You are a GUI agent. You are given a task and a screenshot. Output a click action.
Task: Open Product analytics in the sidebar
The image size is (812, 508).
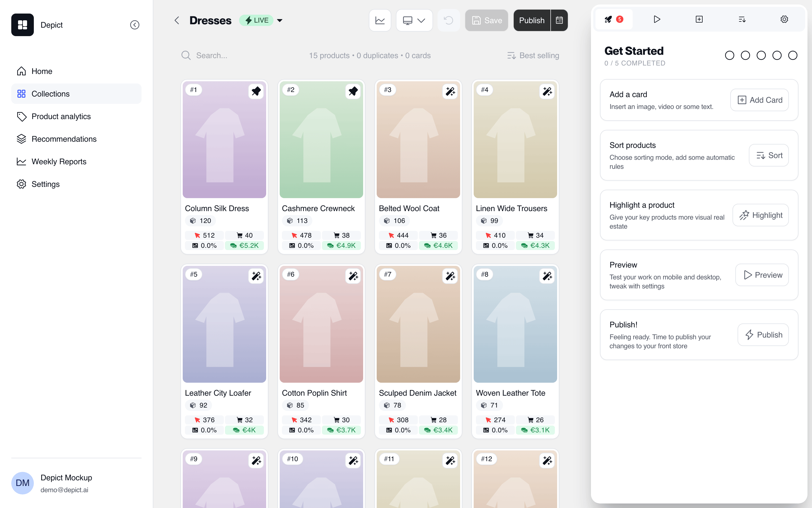tap(76, 116)
